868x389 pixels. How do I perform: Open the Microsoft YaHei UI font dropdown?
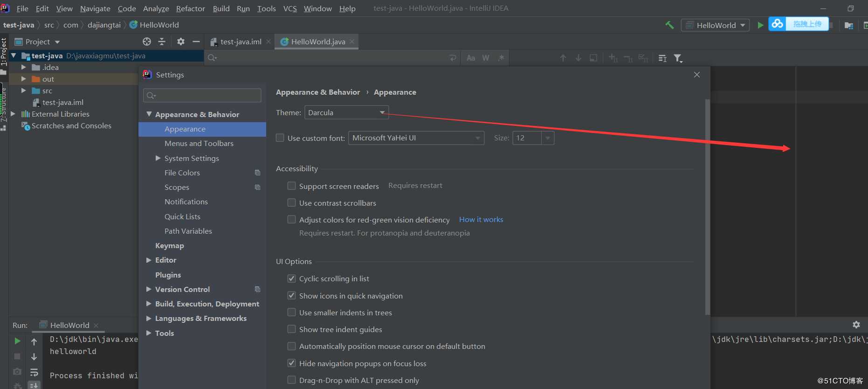[416, 138]
